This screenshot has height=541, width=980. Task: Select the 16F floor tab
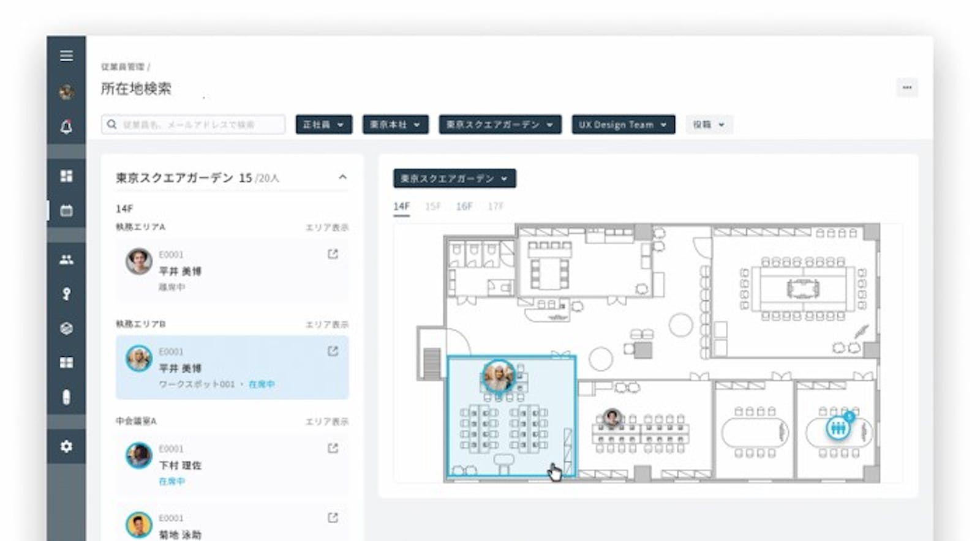pos(464,207)
